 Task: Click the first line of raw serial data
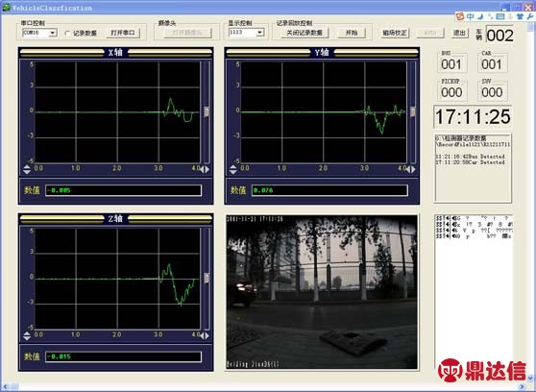pyautogui.click(x=474, y=218)
